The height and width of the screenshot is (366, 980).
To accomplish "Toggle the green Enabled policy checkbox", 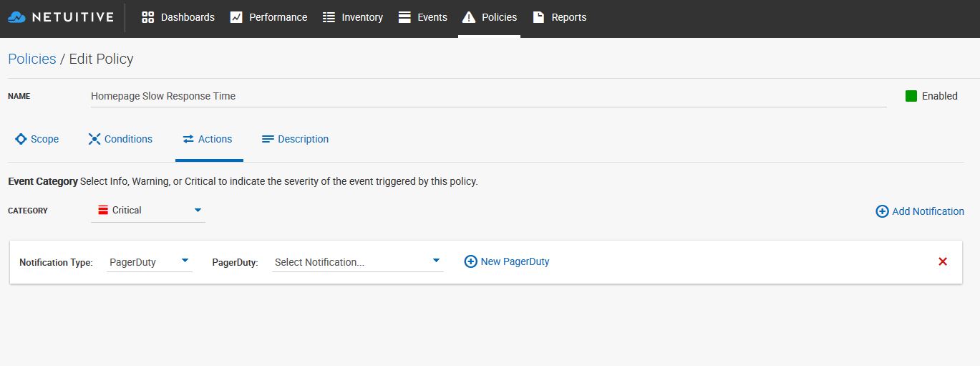I will click(911, 96).
